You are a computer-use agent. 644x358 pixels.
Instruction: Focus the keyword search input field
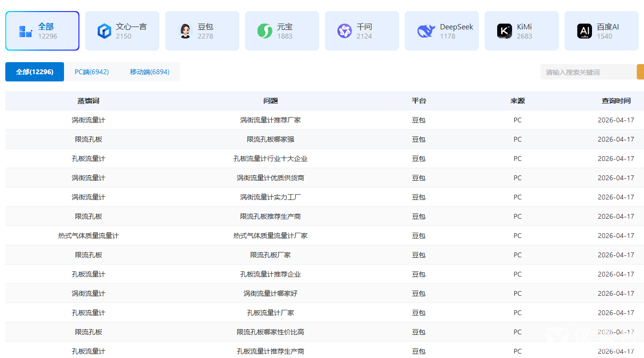pyautogui.click(x=588, y=72)
